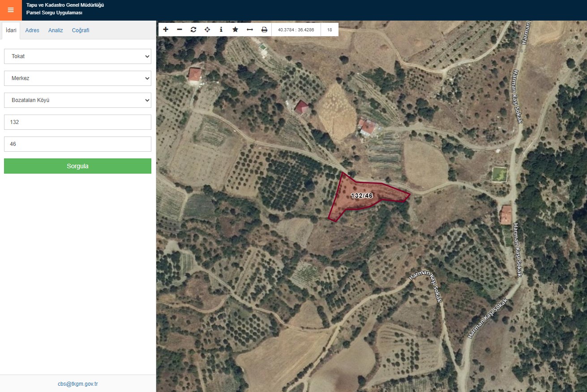Click the cbs@tkgm.gov.tr email link

pos(78,384)
